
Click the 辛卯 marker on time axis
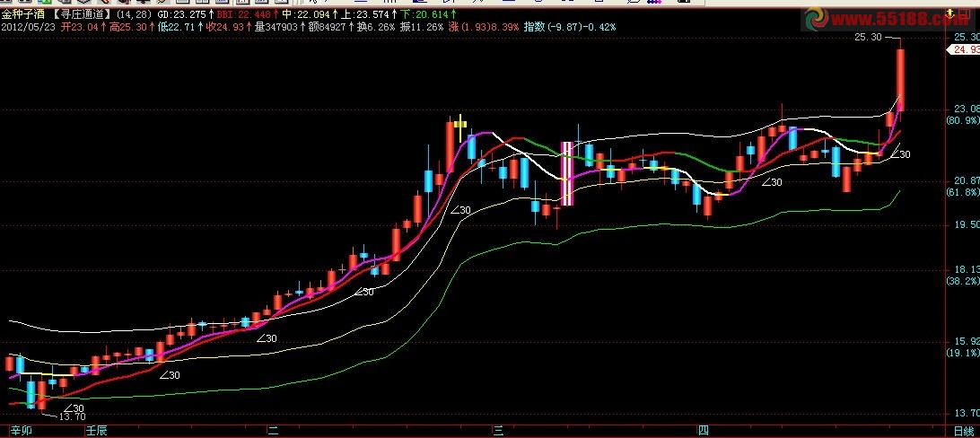point(20,431)
